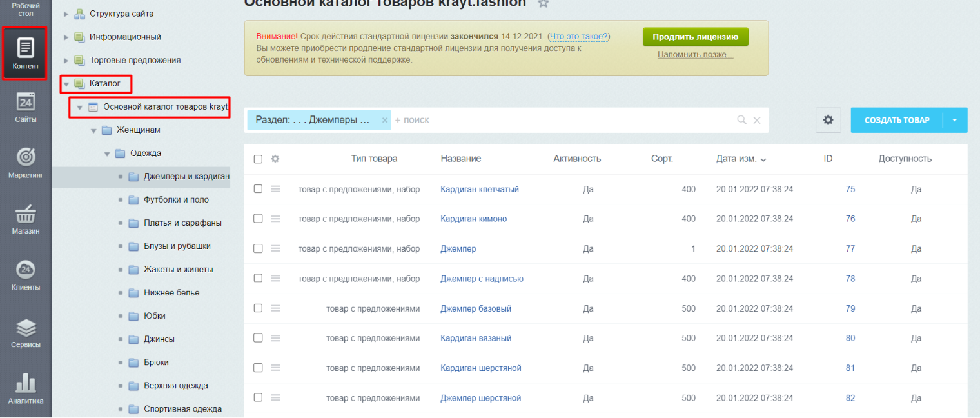The image size is (980, 418).
Task: Open the Сайты sidebar section
Action: click(x=26, y=108)
